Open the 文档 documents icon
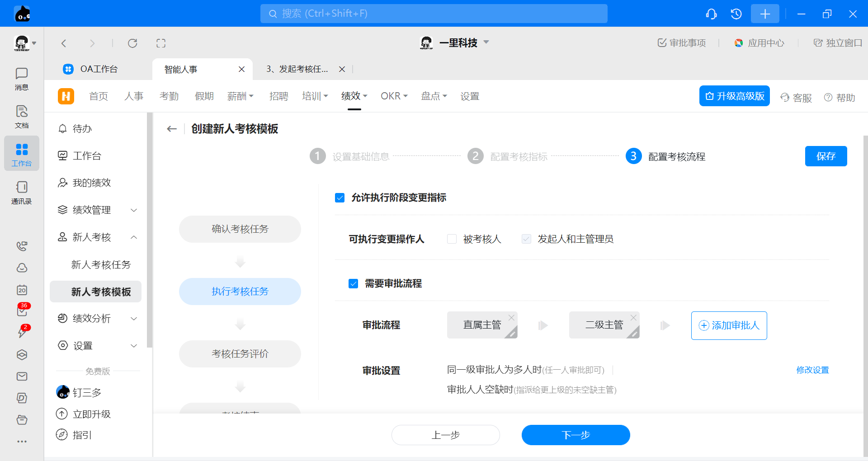The image size is (868, 461). coord(21,117)
